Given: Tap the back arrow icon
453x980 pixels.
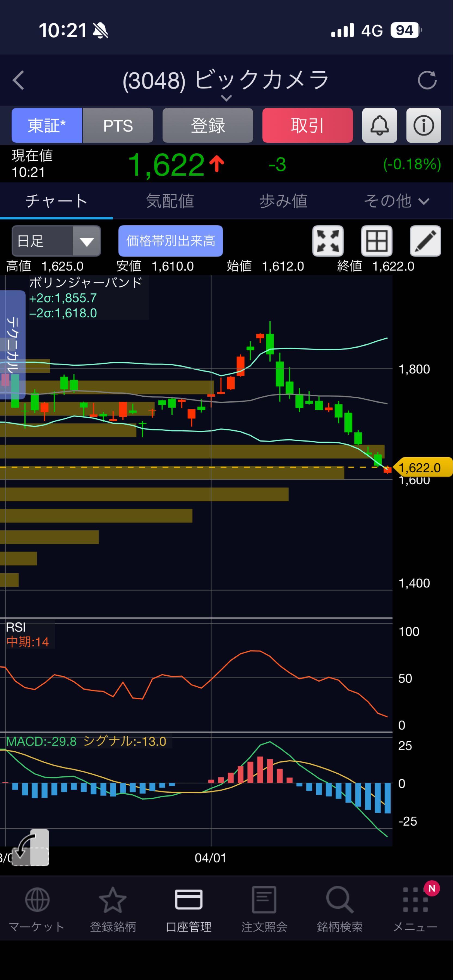Looking at the screenshot, I should pyautogui.click(x=18, y=80).
